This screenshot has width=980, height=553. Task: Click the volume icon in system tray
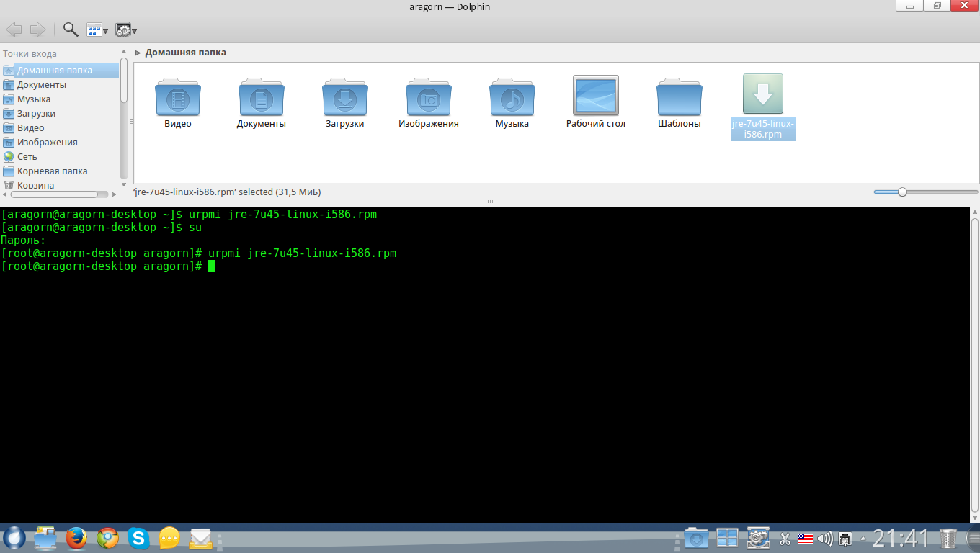(x=825, y=539)
